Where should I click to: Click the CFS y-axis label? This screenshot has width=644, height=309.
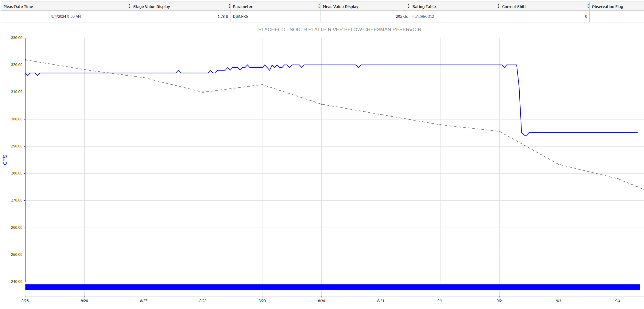point(5,160)
